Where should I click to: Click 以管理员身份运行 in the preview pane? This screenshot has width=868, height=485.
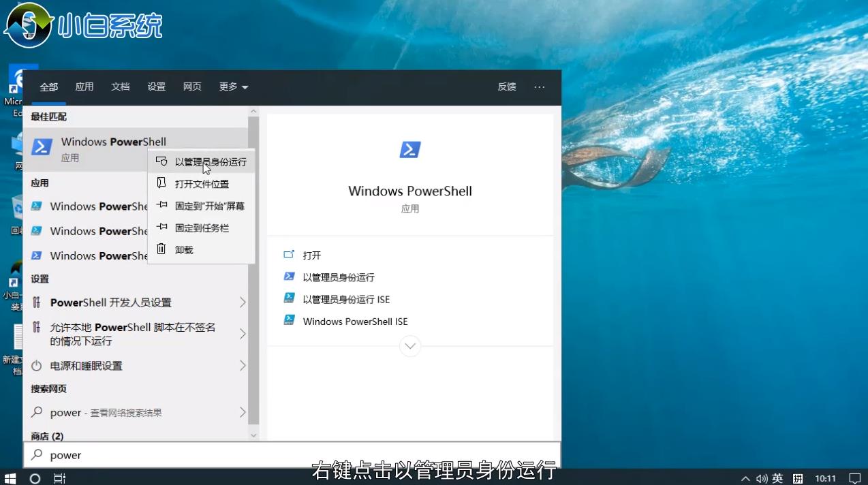pos(339,277)
